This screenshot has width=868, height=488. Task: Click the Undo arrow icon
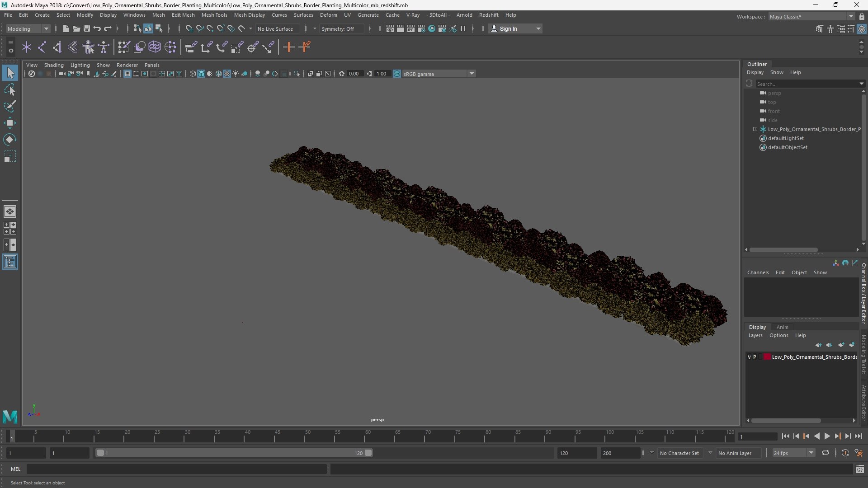[x=97, y=28]
